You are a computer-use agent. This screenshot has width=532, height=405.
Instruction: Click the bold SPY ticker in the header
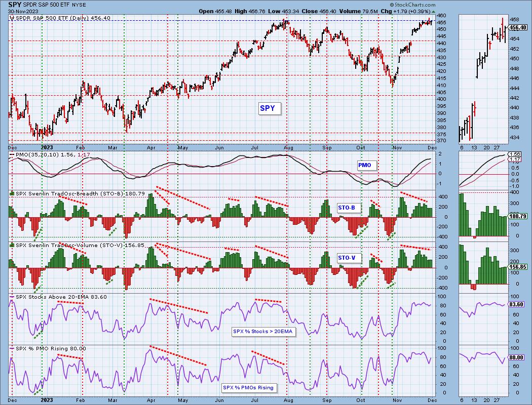15,5
